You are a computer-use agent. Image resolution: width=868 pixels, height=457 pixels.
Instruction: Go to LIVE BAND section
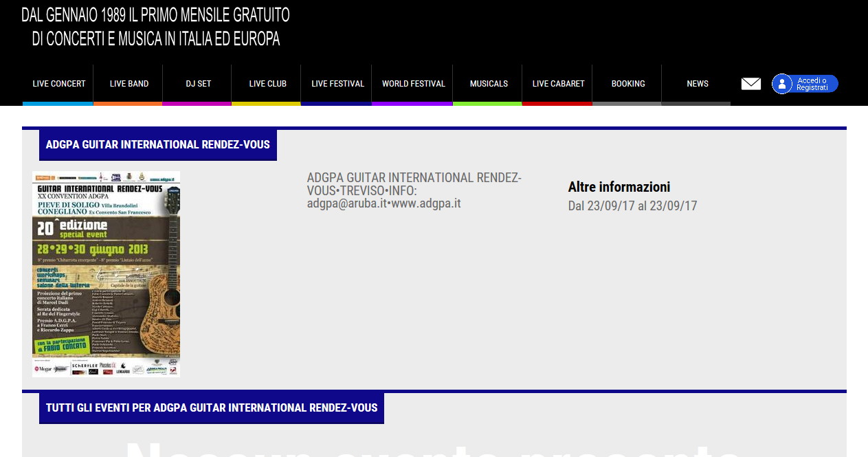point(129,85)
